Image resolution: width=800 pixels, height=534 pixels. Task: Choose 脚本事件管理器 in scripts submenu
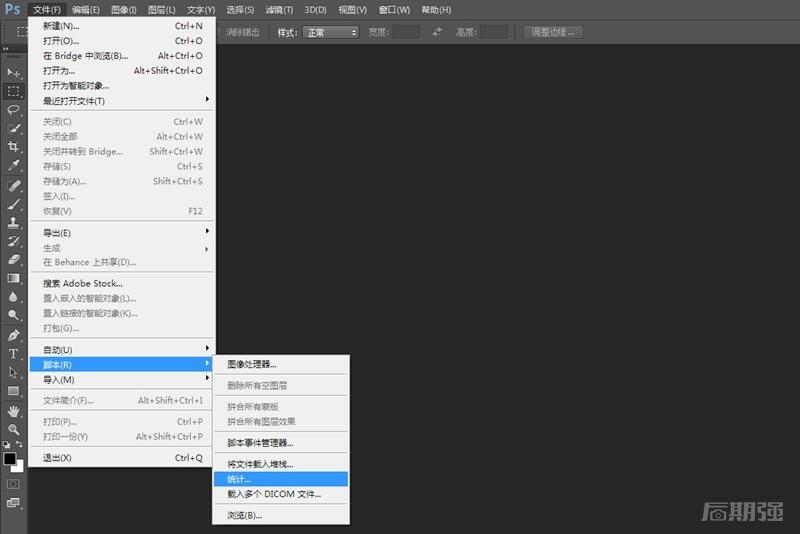pyautogui.click(x=281, y=443)
